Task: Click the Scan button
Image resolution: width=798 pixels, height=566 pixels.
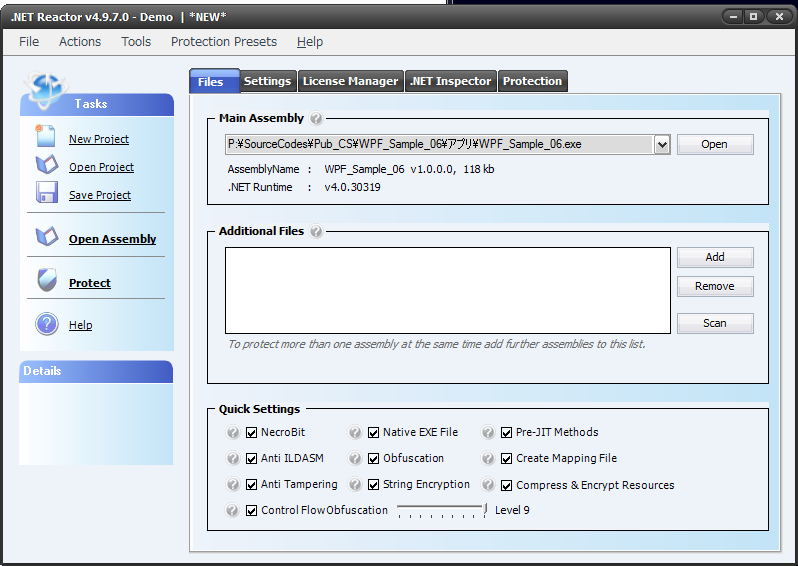Action: [715, 323]
